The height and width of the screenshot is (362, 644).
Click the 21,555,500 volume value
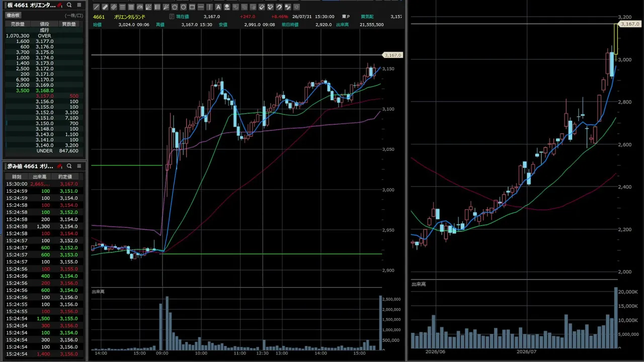(x=371, y=25)
